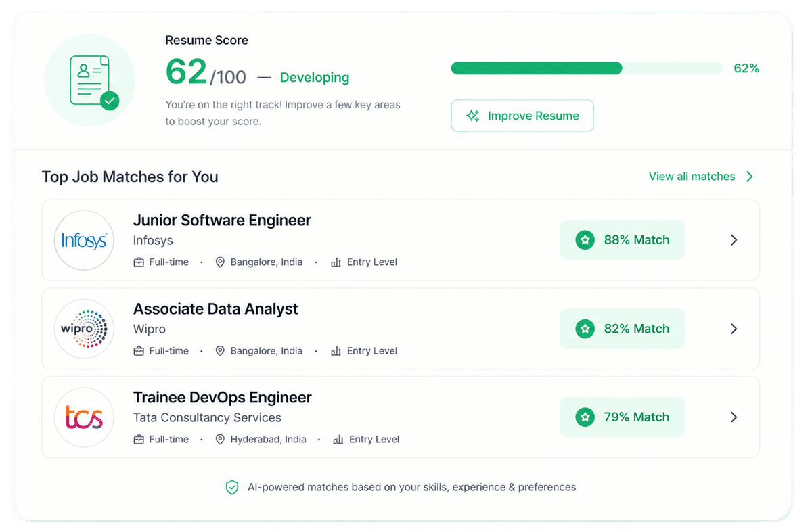
Task: Open the Trainee DevOps Engineer job title
Action: coord(223,398)
